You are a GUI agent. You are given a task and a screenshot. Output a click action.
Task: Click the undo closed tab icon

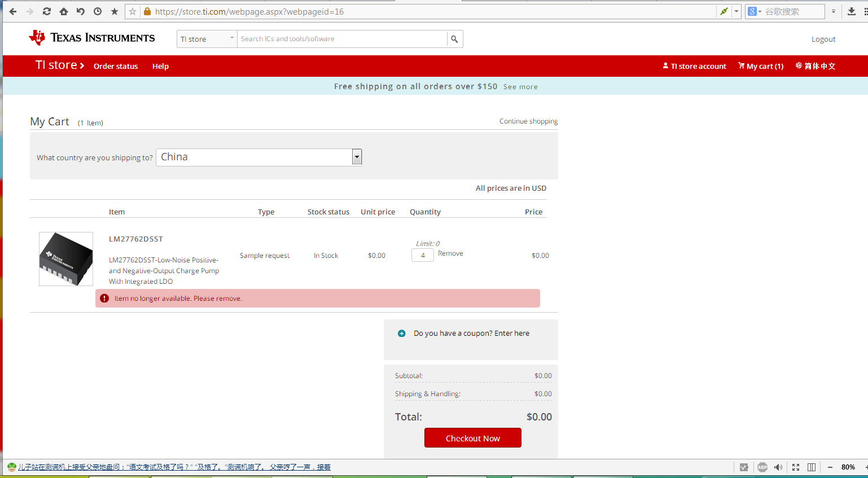(81, 11)
